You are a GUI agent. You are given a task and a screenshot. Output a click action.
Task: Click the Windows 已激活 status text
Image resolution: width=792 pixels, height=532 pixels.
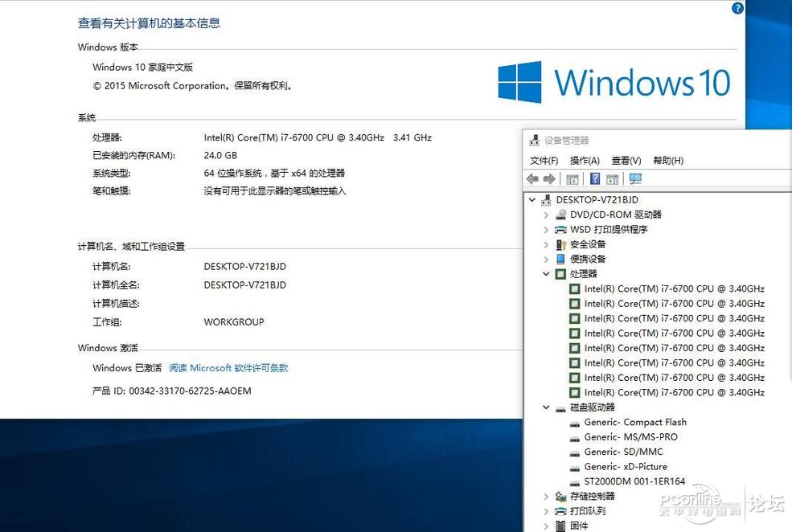point(127,368)
